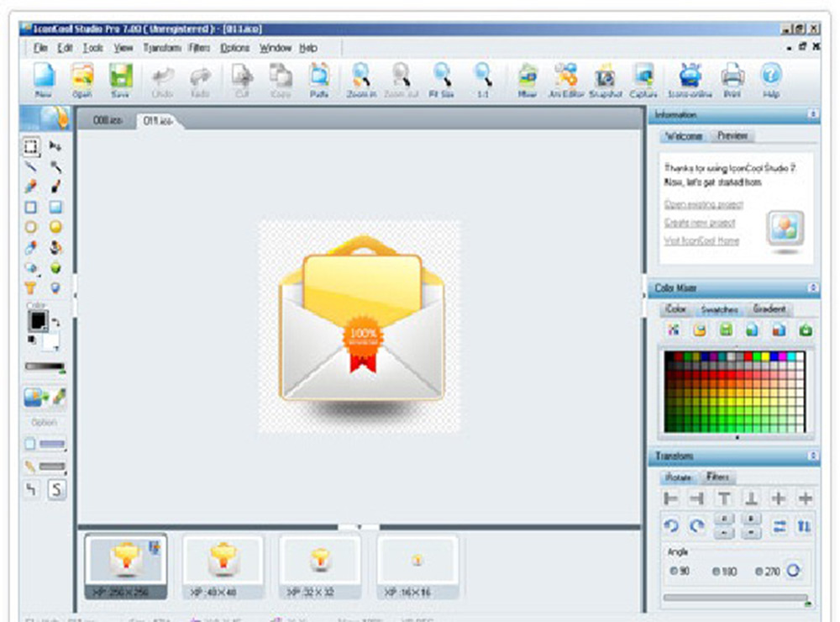Open the Options menu
Image resolution: width=840 pixels, height=622 pixels.
pyautogui.click(x=234, y=48)
